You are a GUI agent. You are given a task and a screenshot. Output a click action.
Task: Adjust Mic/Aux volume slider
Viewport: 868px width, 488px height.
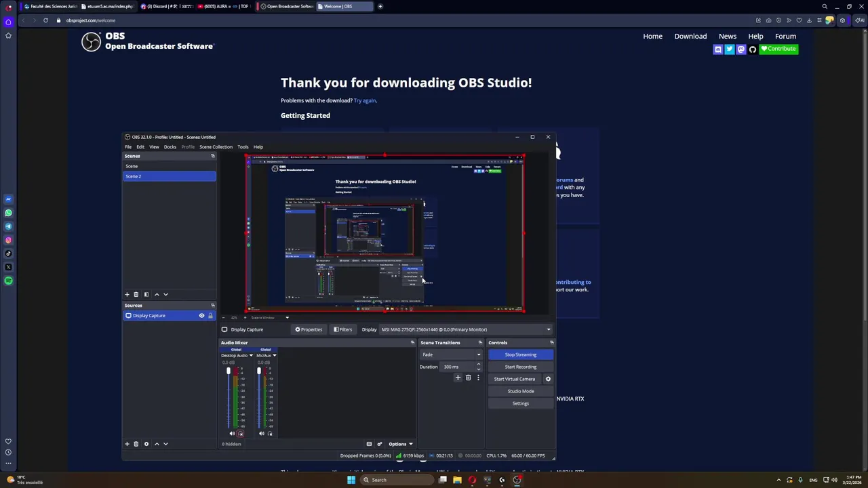click(259, 399)
